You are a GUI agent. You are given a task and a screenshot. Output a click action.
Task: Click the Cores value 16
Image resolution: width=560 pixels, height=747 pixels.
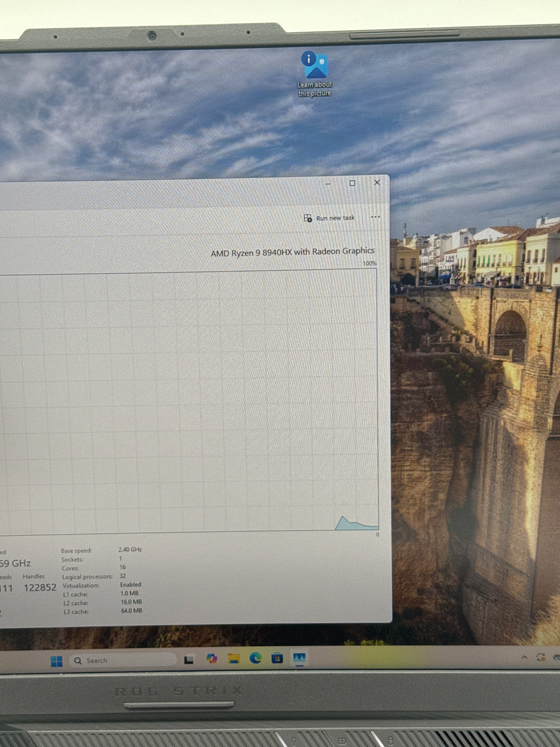point(122,567)
